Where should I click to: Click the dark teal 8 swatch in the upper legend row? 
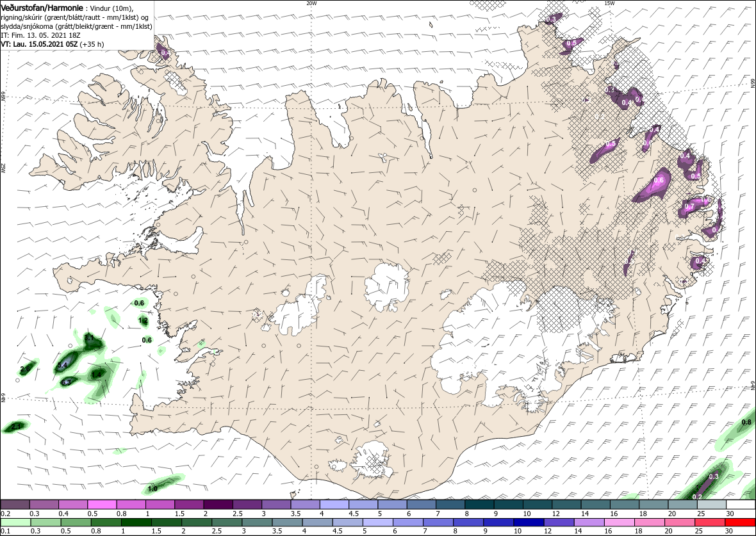pos(479,505)
